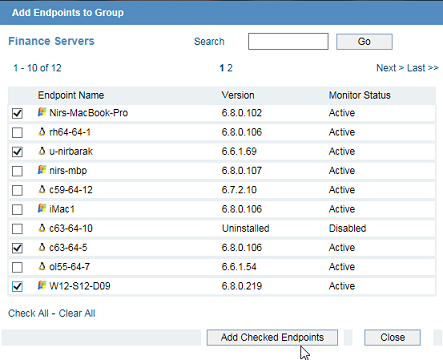
Task: Click the Linux penguin icon beside rh64-64-1
Action: tap(42, 131)
